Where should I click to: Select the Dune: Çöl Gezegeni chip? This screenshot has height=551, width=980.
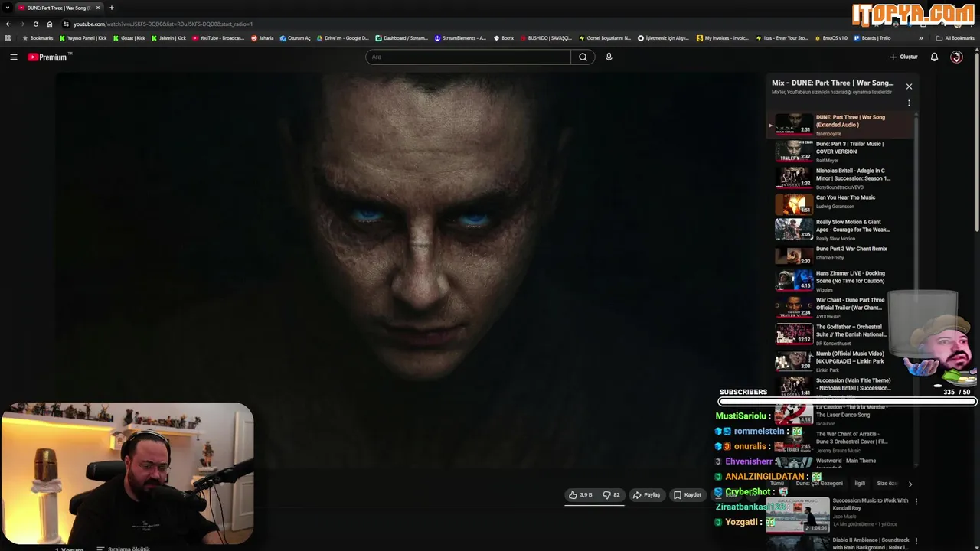819,484
